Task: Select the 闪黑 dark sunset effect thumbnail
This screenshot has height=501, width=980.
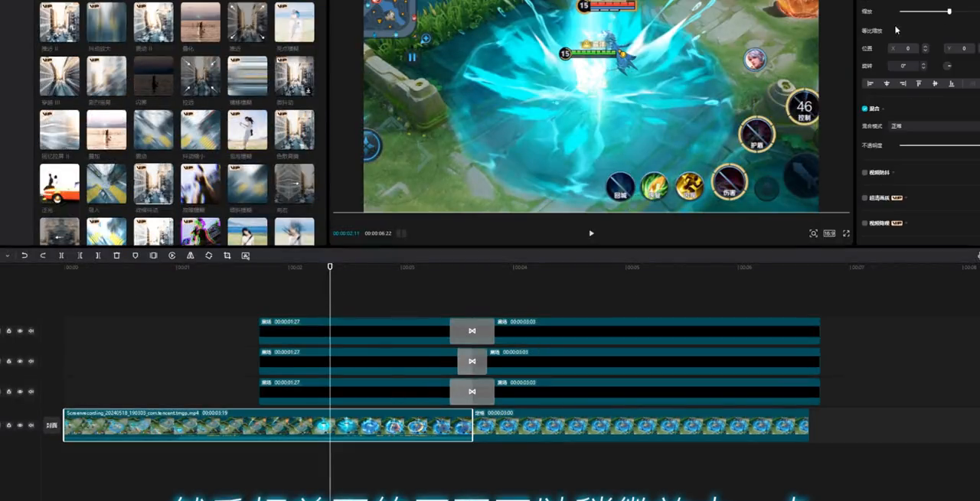Action: [x=154, y=76]
